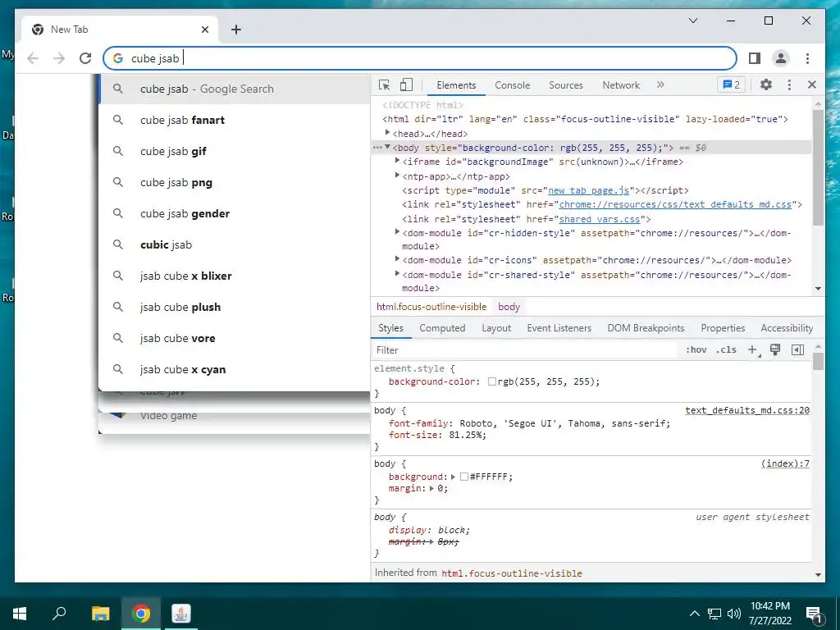Close the DevTools panel
840x630 pixels.
812,84
